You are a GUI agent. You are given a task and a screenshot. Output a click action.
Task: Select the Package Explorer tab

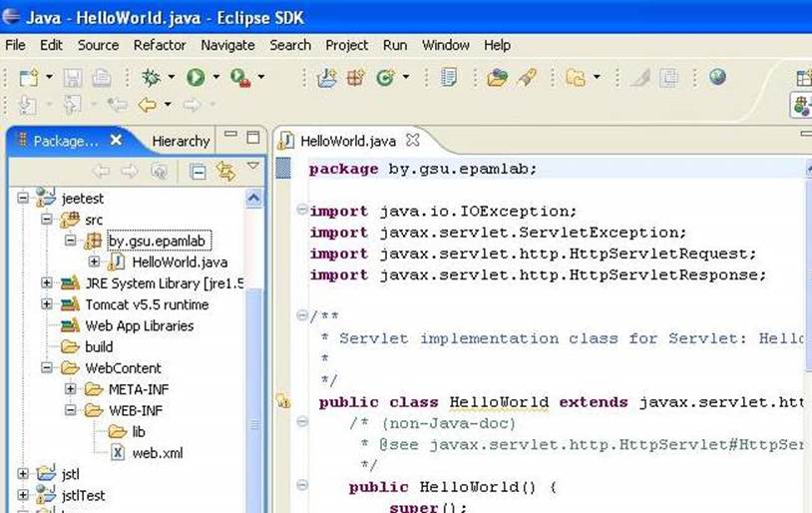click(65, 141)
